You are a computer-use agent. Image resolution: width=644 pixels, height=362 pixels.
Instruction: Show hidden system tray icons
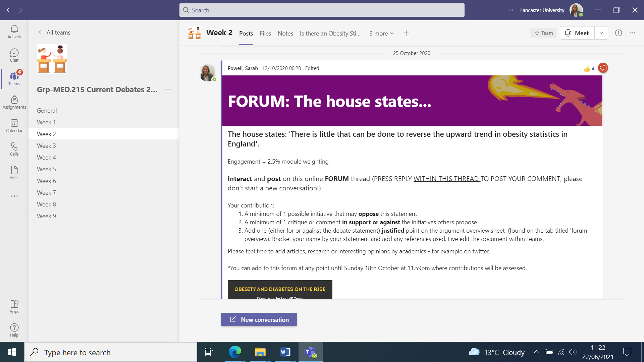coord(536,352)
